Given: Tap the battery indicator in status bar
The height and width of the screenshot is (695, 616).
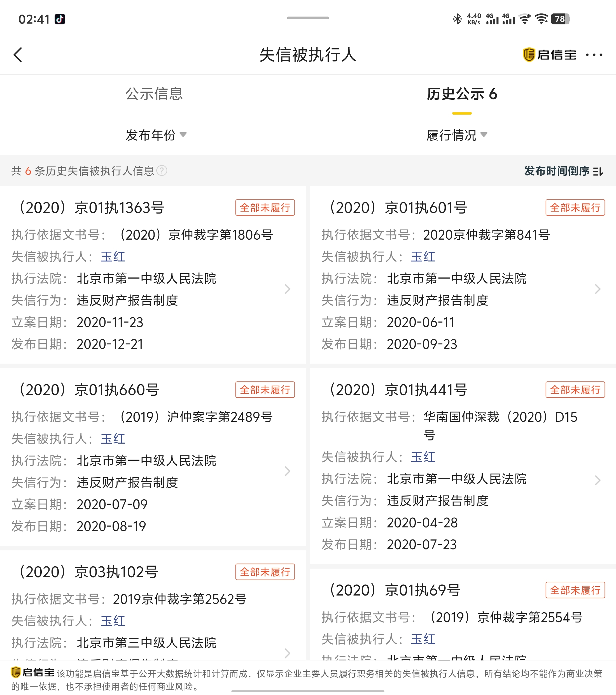Looking at the screenshot, I should 560,19.
